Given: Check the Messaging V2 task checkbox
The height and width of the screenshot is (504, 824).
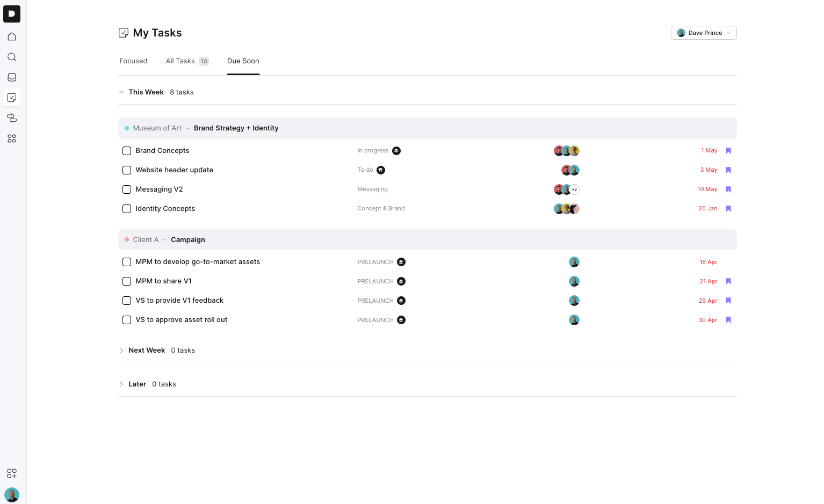Looking at the screenshot, I should [127, 189].
